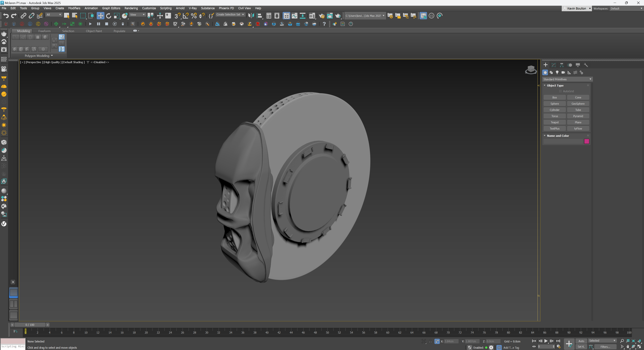The width and height of the screenshot is (644, 350).
Task: Open the Rendering menu
Action: [131, 8]
